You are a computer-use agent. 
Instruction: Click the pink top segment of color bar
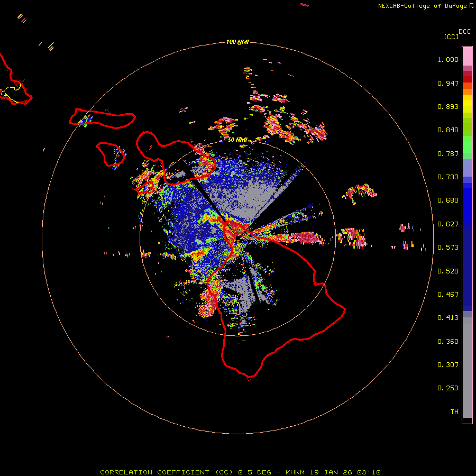[467, 56]
